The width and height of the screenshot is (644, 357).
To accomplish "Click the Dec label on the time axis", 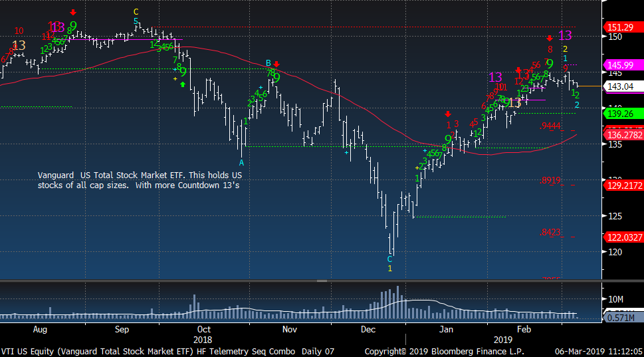I will pyautogui.click(x=368, y=330).
